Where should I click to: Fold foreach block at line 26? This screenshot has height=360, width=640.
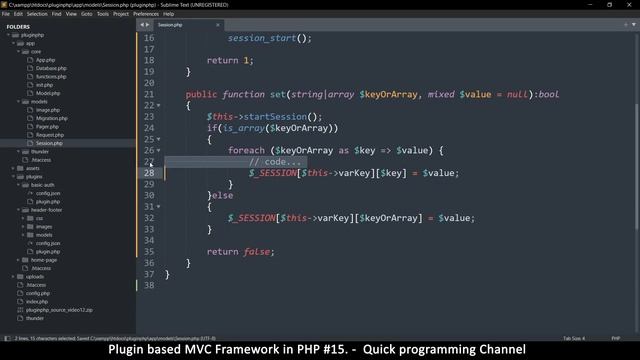click(159, 151)
